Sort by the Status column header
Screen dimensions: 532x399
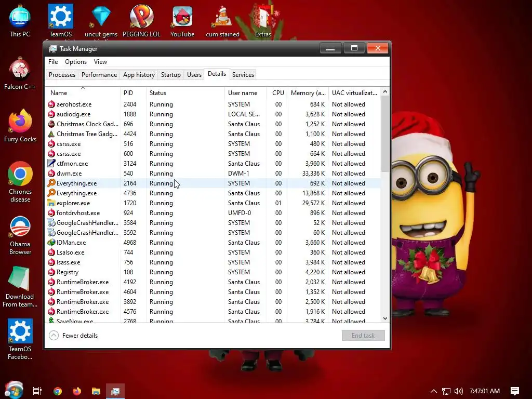pyautogui.click(x=185, y=93)
